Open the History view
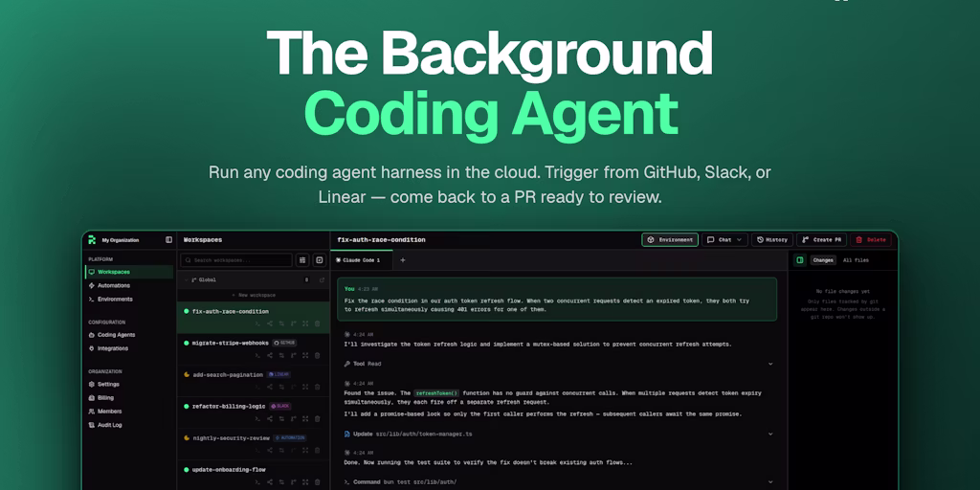 772,239
